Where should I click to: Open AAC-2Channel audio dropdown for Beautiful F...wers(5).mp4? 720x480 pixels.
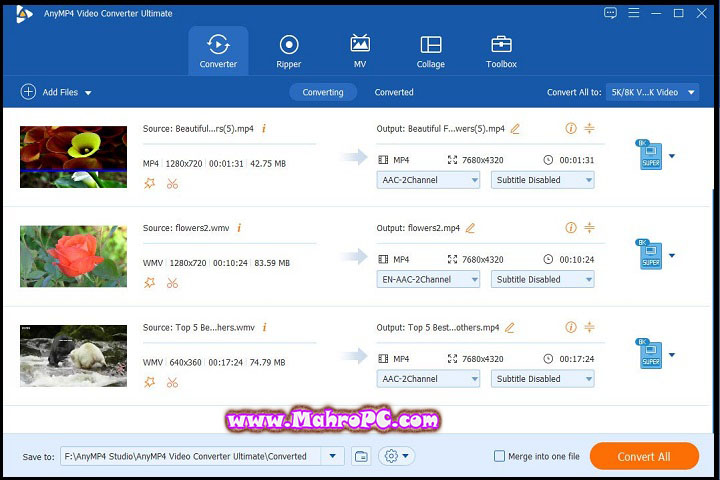pyautogui.click(x=428, y=180)
